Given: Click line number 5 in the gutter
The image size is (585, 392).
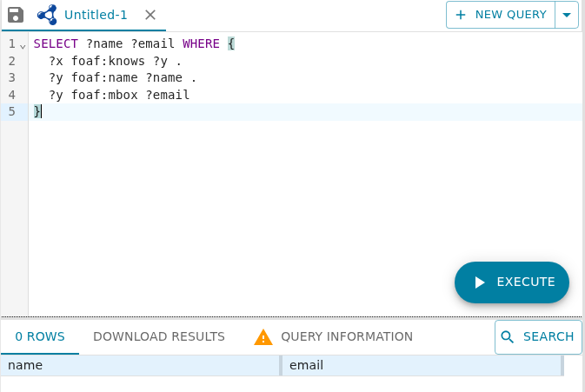Looking at the screenshot, I should pyautogui.click(x=12, y=111).
